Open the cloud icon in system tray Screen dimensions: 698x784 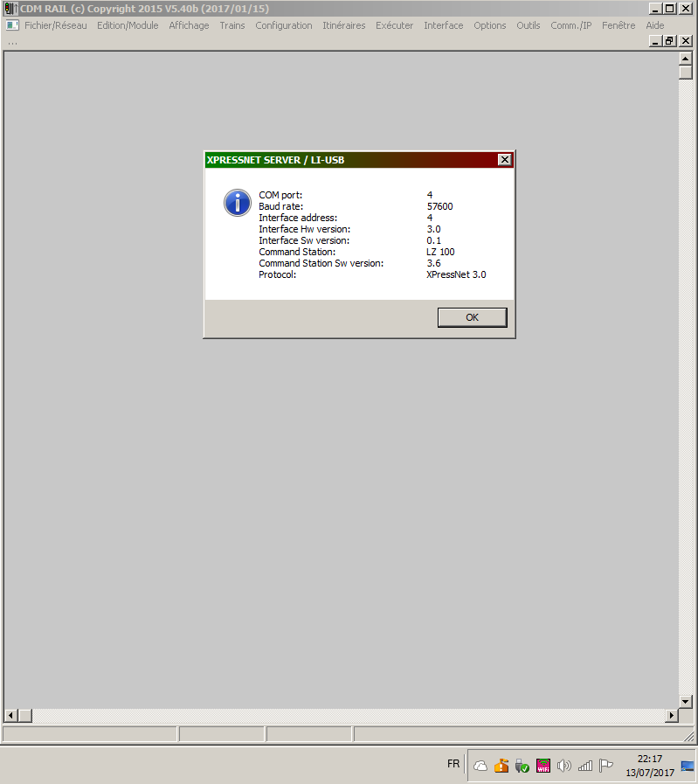480,766
